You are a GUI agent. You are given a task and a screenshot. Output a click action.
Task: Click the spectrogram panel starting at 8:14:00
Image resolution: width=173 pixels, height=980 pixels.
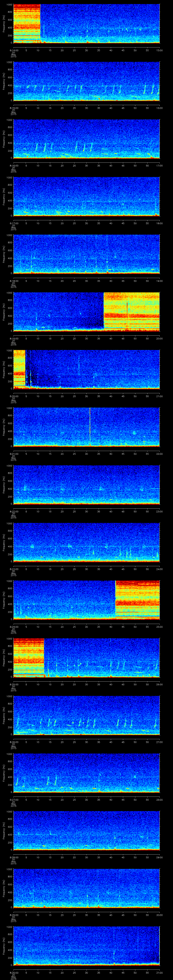[87, 24]
